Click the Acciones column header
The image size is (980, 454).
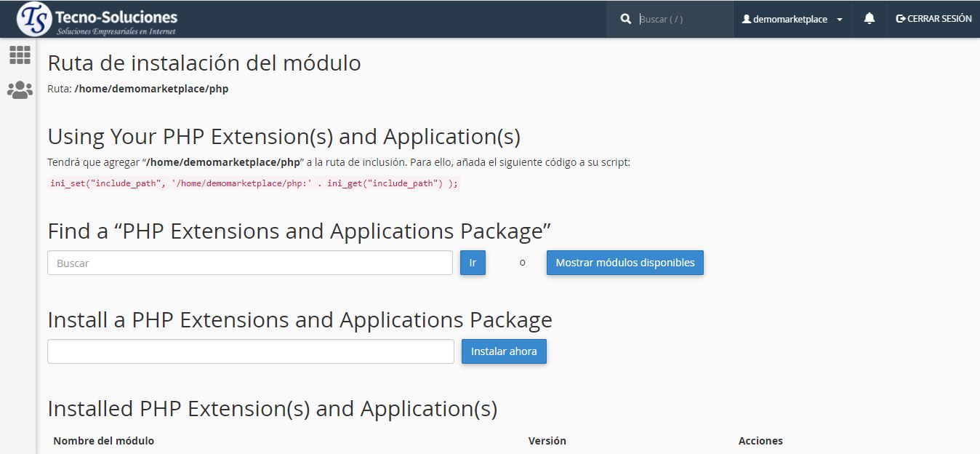(x=760, y=441)
